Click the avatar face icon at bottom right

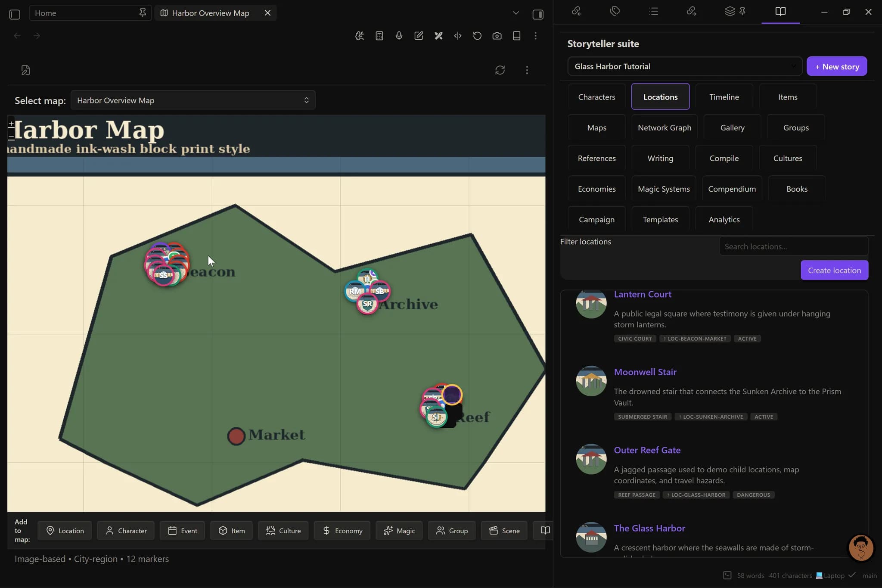point(860,548)
